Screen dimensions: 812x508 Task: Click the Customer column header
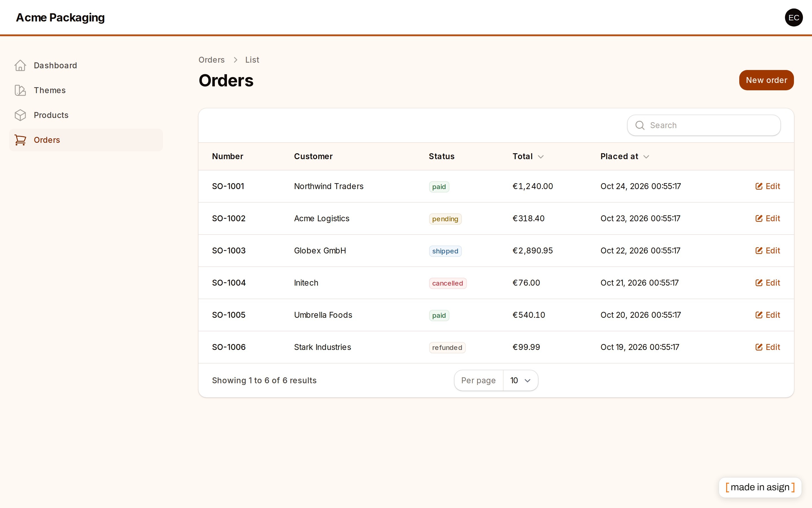[314, 157]
